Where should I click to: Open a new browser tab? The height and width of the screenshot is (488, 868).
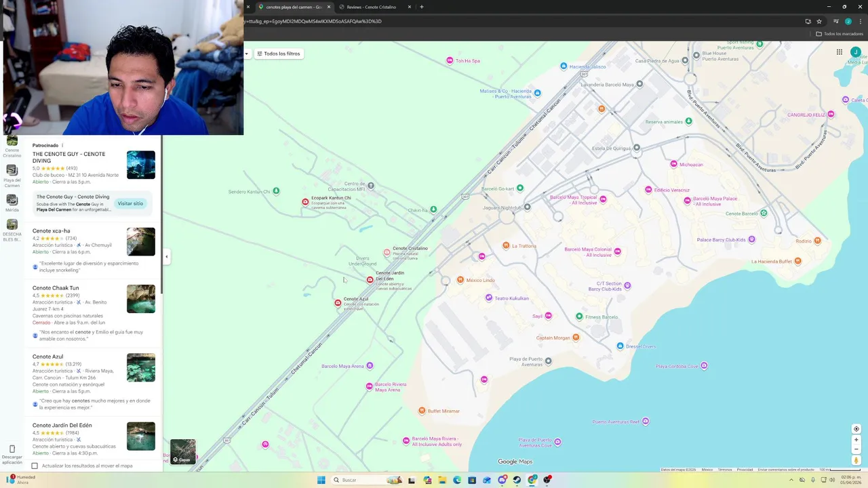[x=422, y=7]
